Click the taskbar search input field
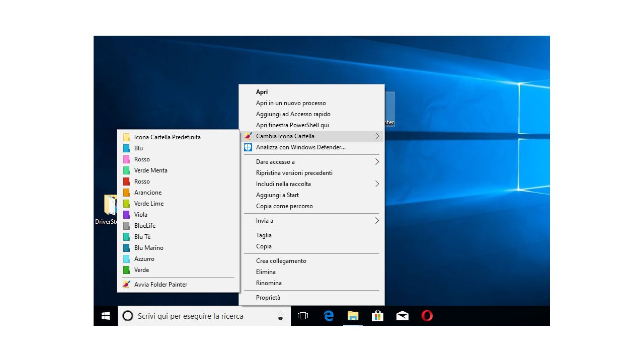The width and height of the screenshot is (644, 362). pos(201,316)
